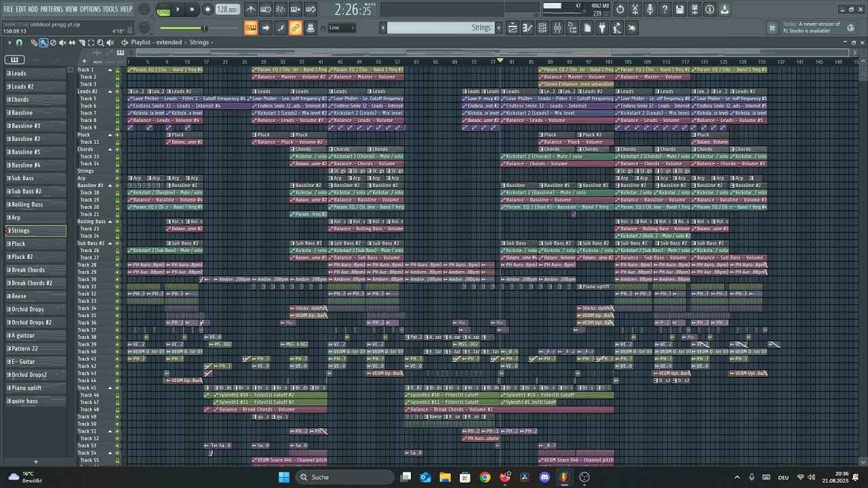The width and height of the screenshot is (868, 488).
Task: Click the record button
Action: 208,9
